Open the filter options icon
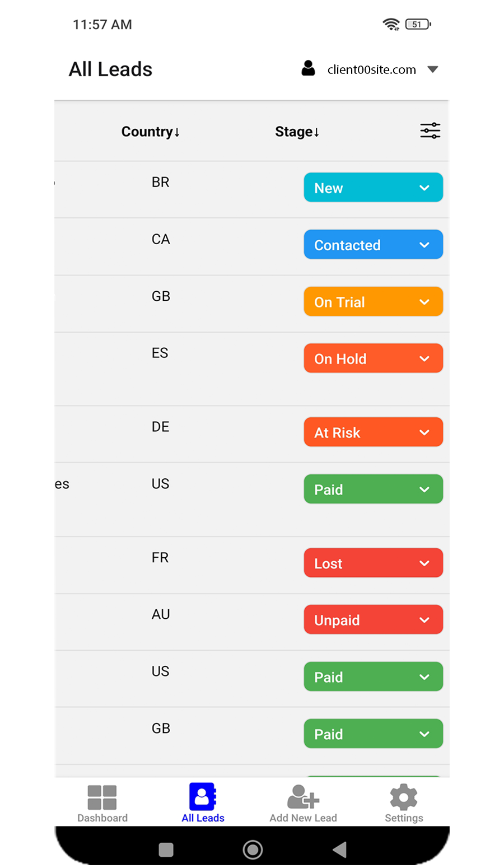Viewport: 504px width, 868px height. pyautogui.click(x=430, y=131)
